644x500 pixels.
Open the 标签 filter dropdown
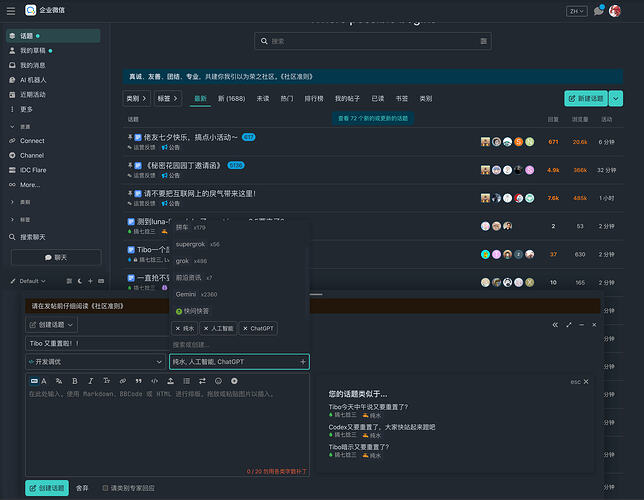pos(168,99)
